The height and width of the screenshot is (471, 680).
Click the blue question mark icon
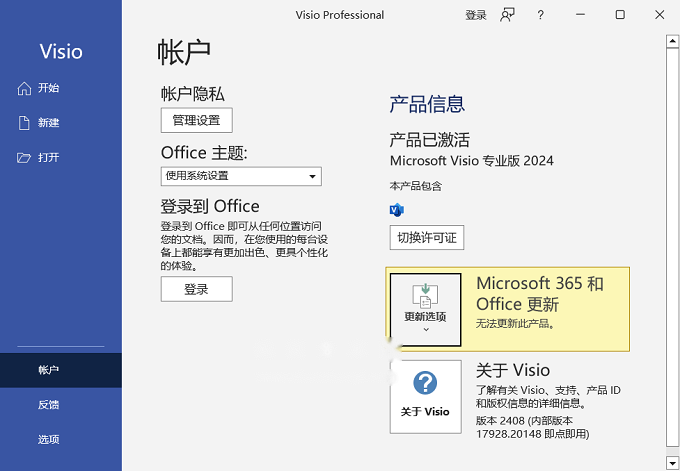pos(425,383)
